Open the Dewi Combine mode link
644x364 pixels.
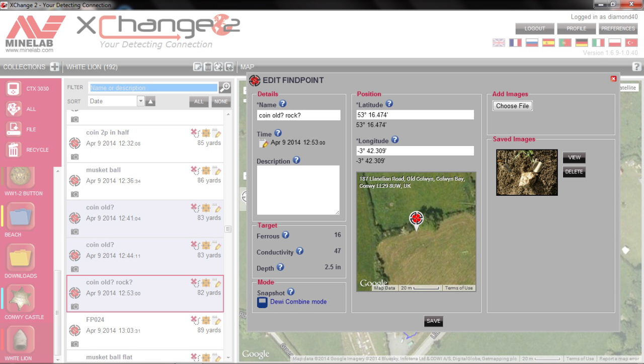(298, 302)
